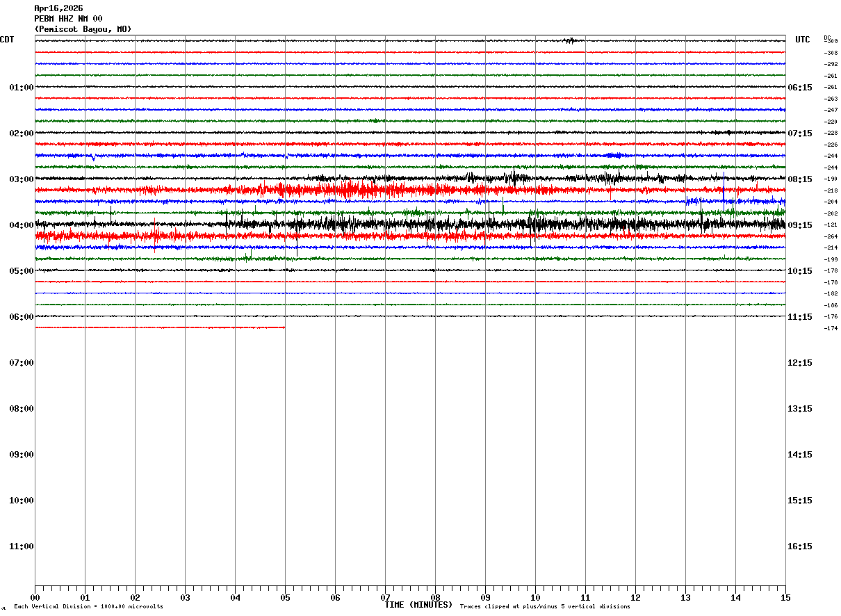
Task: Click the 06:00 CDT hour label
Action: tap(22, 317)
